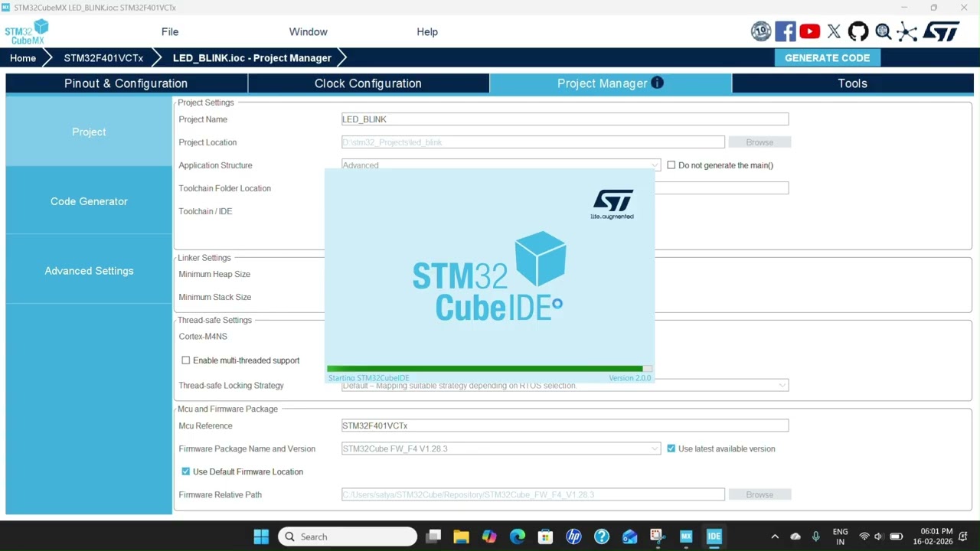Click the OneDrive cloud tray icon
980x551 pixels.
point(795,536)
